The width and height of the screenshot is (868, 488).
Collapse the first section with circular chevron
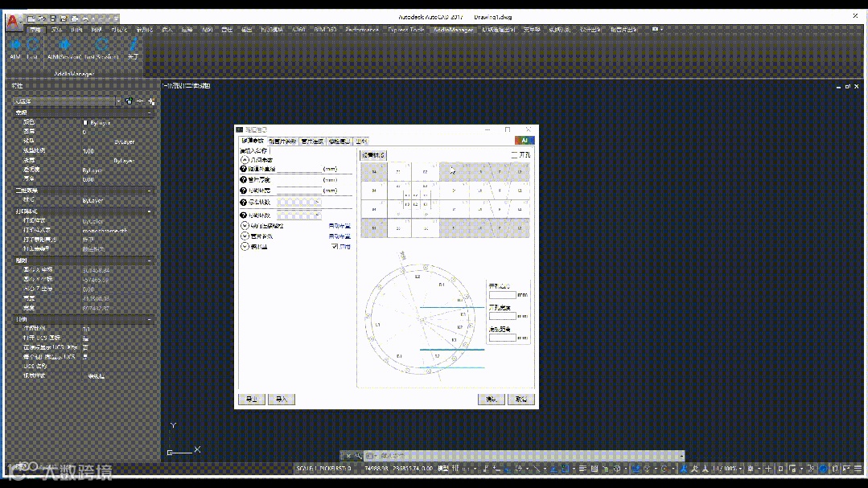[x=245, y=159]
